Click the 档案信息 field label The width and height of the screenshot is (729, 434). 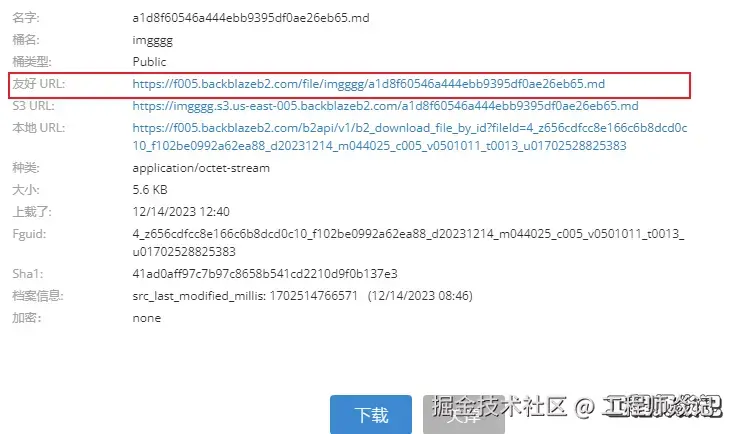38,296
